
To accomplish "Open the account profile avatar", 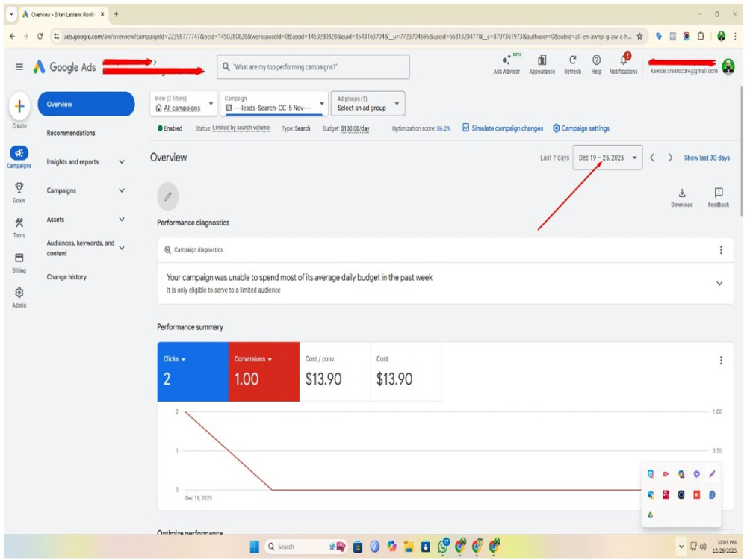I will pyautogui.click(x=728, y=66).
